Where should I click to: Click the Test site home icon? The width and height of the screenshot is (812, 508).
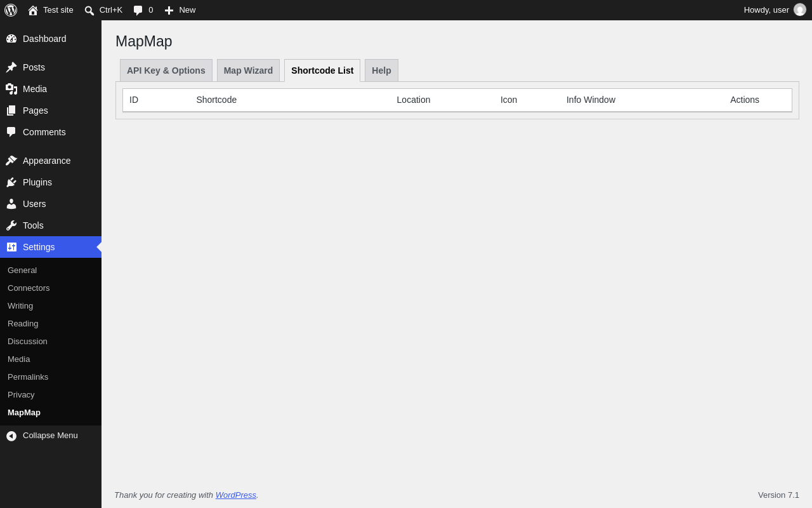33,10
